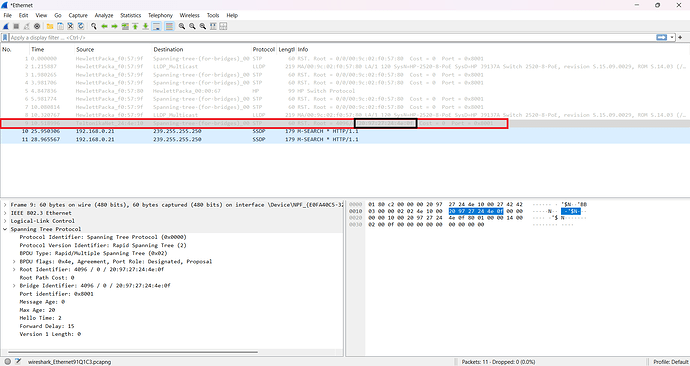Go back to previous packet
The width and height of the screenshot is (690, 366).
click(104, 26)
